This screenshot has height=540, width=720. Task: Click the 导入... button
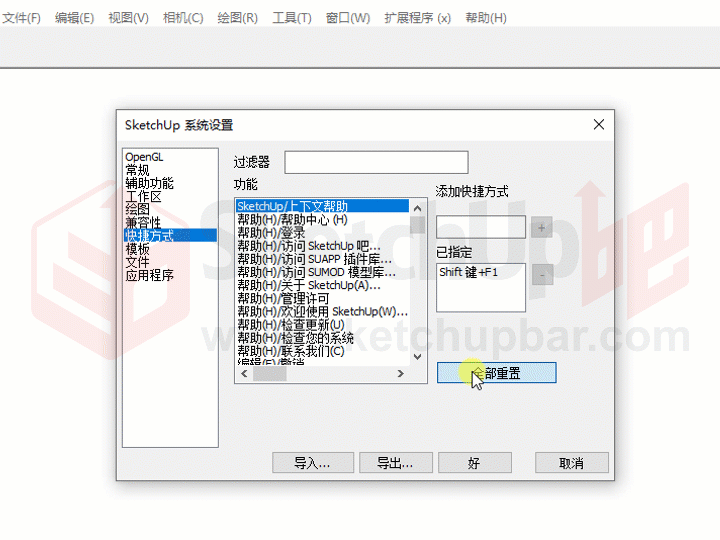click(x=313, y=463)
